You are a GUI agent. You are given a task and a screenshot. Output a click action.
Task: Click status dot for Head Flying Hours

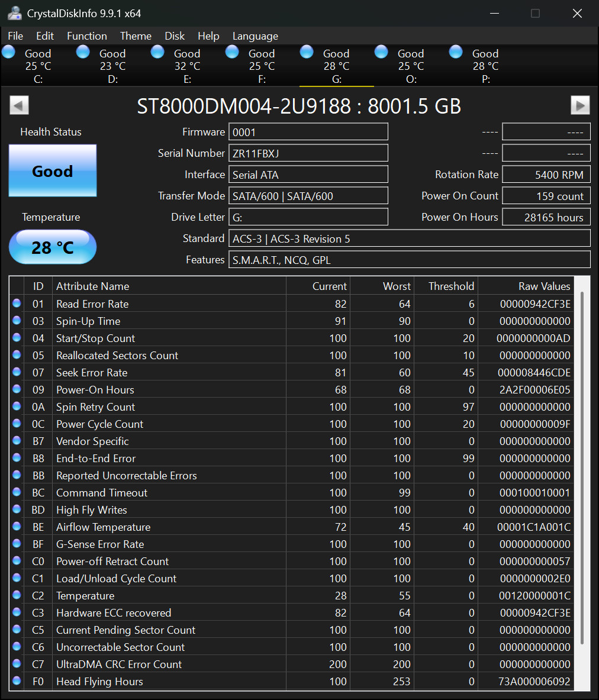click(17, 681)
